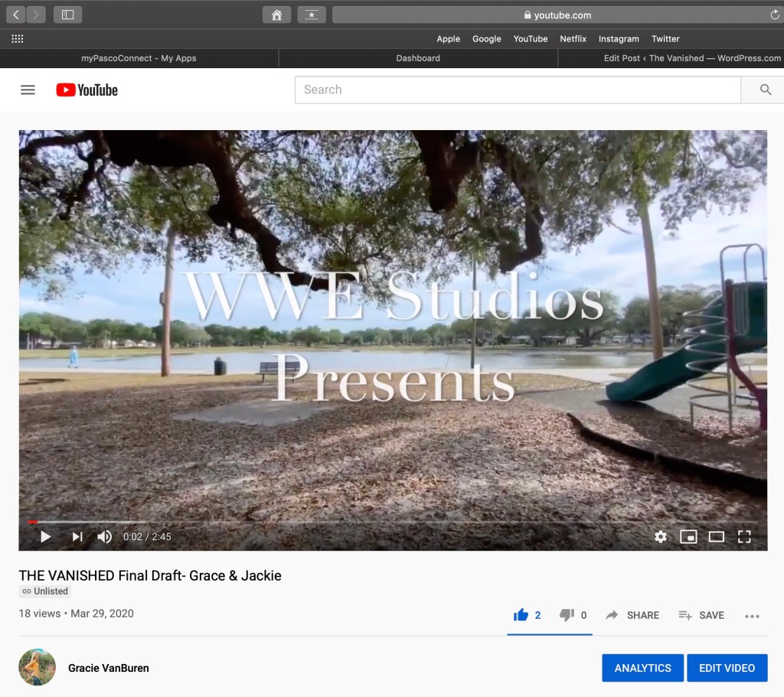The image size is (784, 697).
Task: Skip to the next video
Action: click(77, 537)
